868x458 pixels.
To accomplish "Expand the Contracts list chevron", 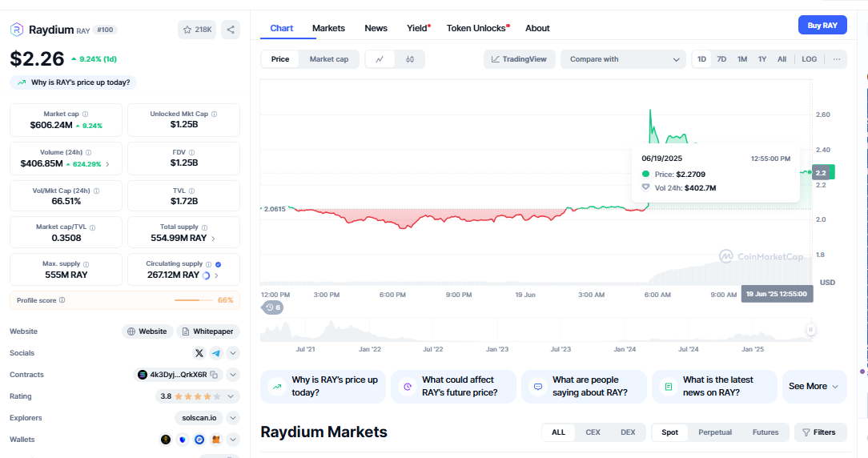I will pos(233,375).
